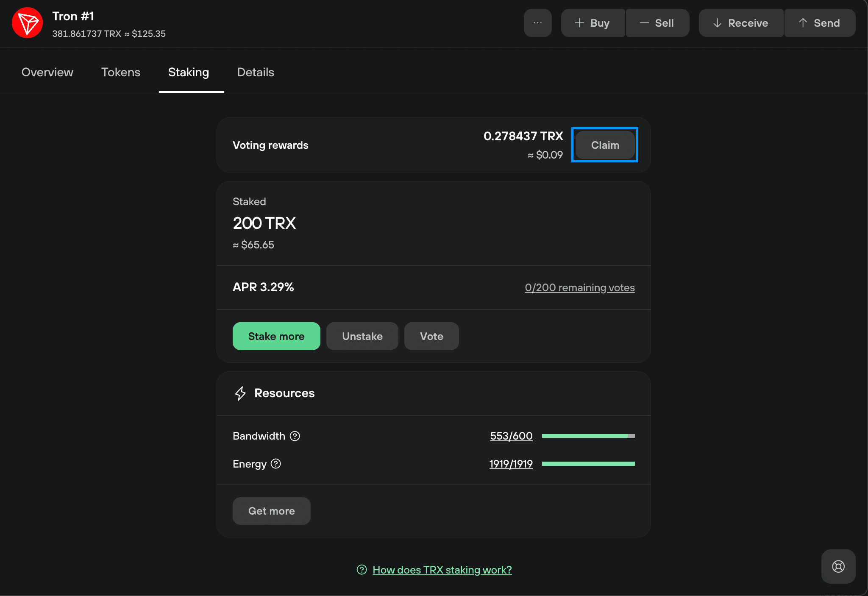
Task: Open the Details tab
Action: pyautogui.click(x=256, y=72)
